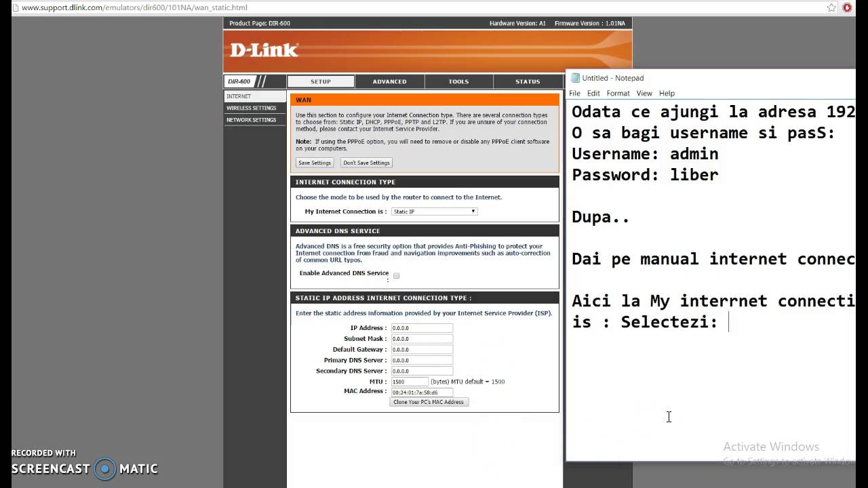Click the MAC Address input field
868x488 pixels.
pyautogui.click(x=422, y=392)
